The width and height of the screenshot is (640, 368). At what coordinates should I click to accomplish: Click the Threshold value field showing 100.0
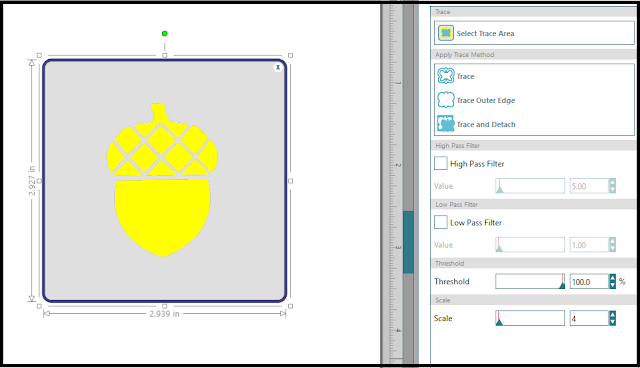click(x=589, y=282)
